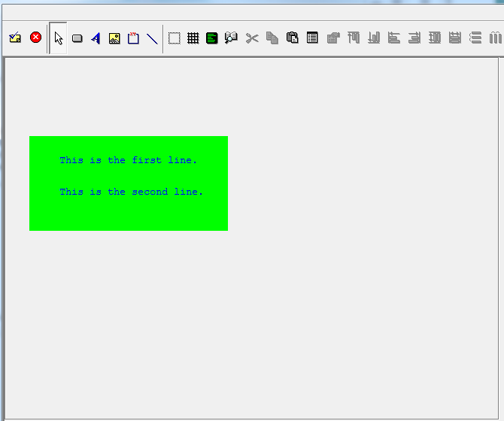The image size is (504, 421).
Task: Click the text 'This is the second line.'
Action: pyautogui.click(x=131, y=192)
